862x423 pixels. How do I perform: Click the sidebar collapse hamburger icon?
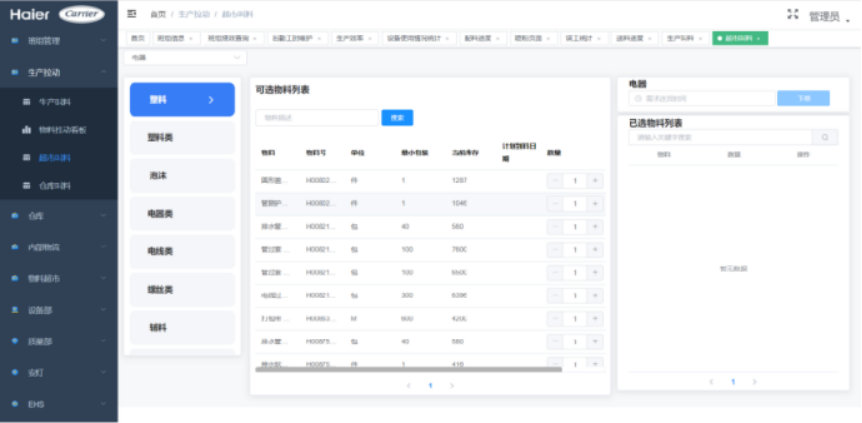132,14
